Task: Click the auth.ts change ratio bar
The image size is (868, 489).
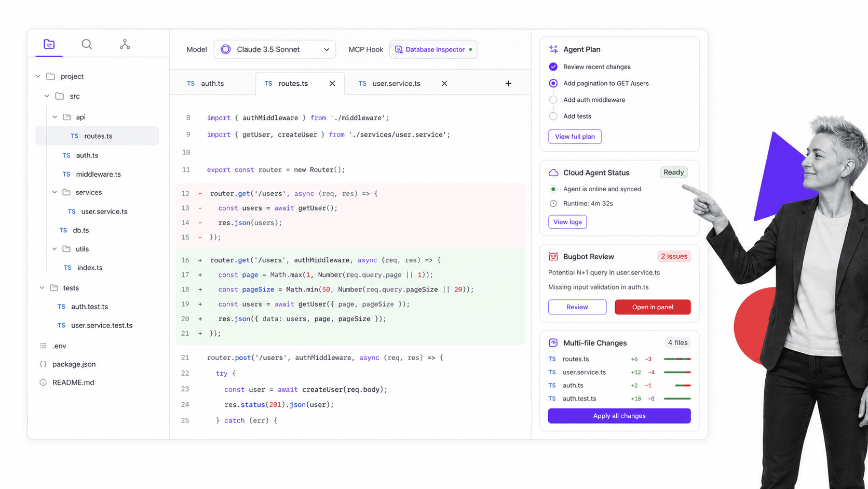Action: [x=683, y=386]
